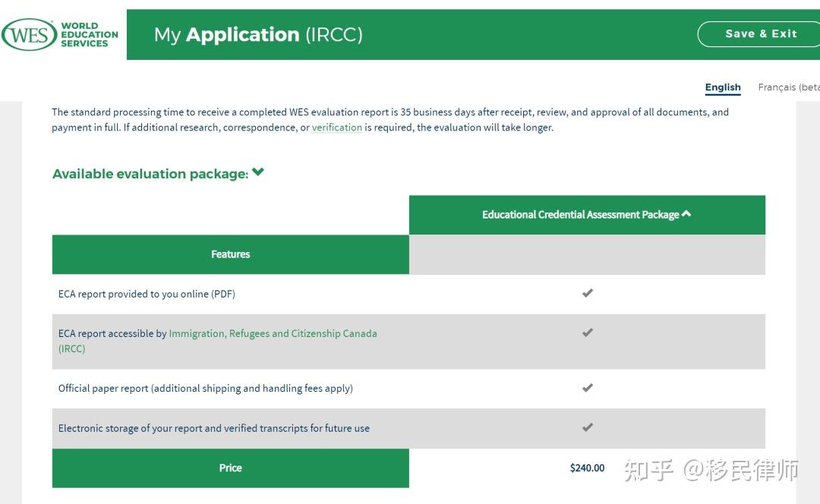Click the Features column header
This screenshot has height=504, width=820.
click(x=230, y=254)
